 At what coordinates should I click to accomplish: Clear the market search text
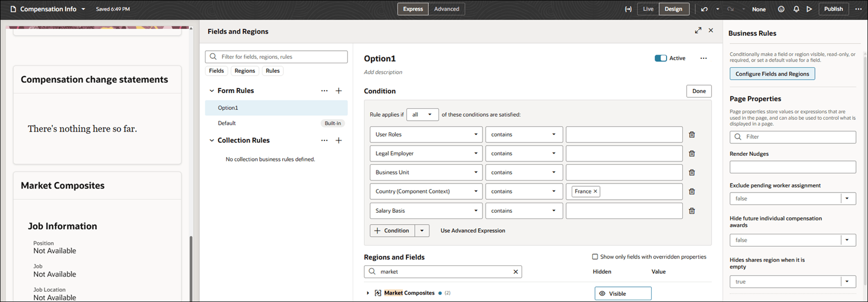(515, 272)
